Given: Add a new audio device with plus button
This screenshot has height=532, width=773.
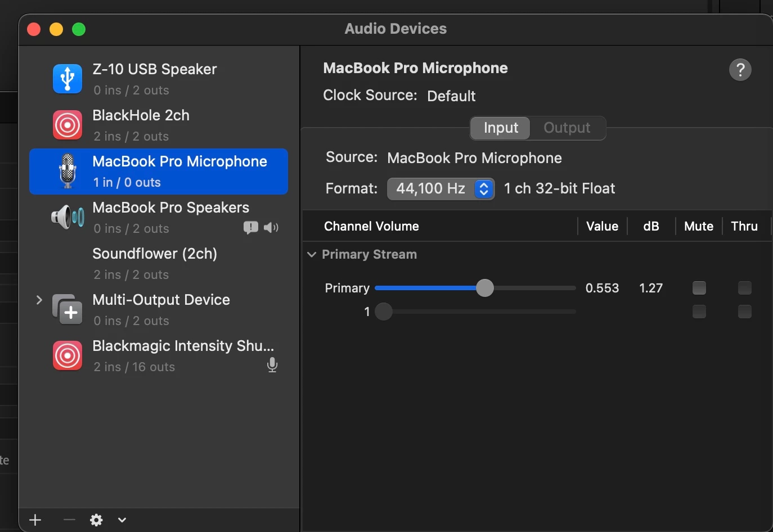Looking at the screenshot, I should click(35, 520).
